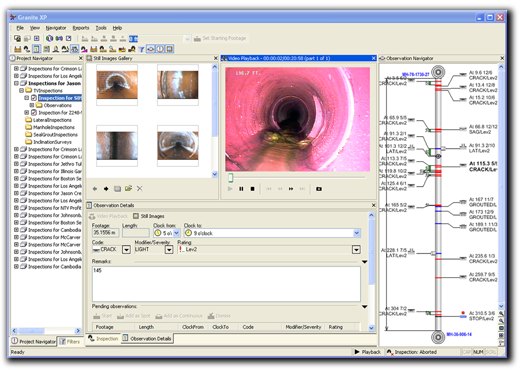Click the Playback status bar indicator

tap(367, 352)
